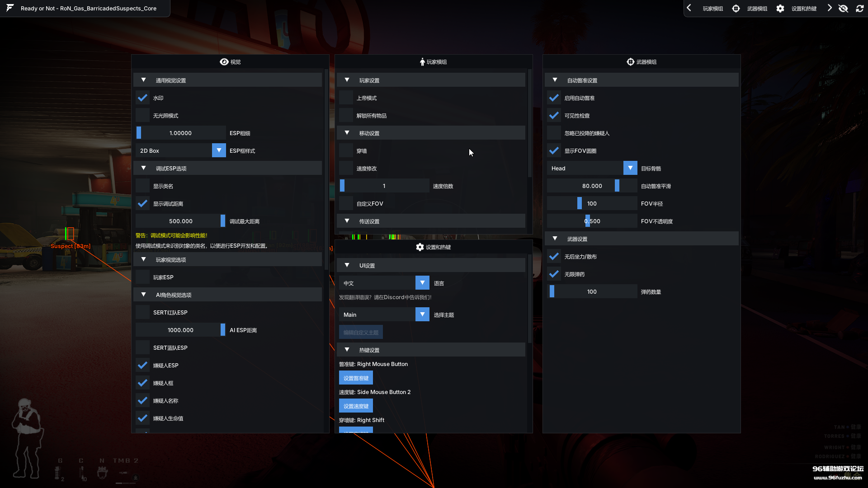
Task: Click the right chevron in top toolbar
Action: tap(830, 8)
